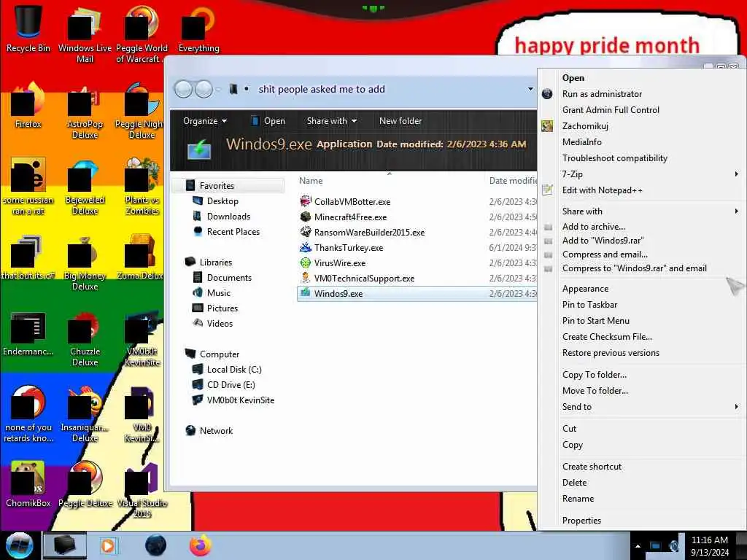Open the Start menu orb
The width and height of the screenshot is (747, 560).
tap(19, 545)
